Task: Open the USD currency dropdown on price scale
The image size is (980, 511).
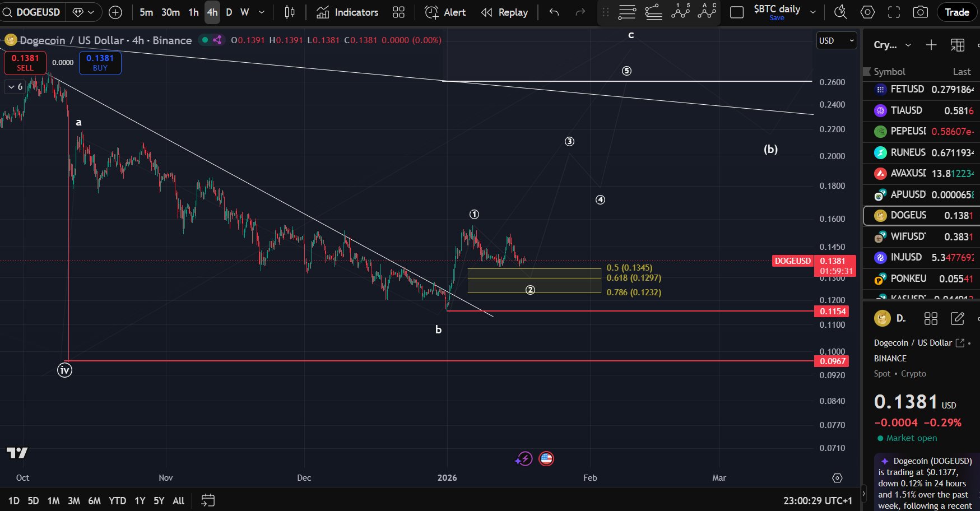Action: tap(836, 40)
